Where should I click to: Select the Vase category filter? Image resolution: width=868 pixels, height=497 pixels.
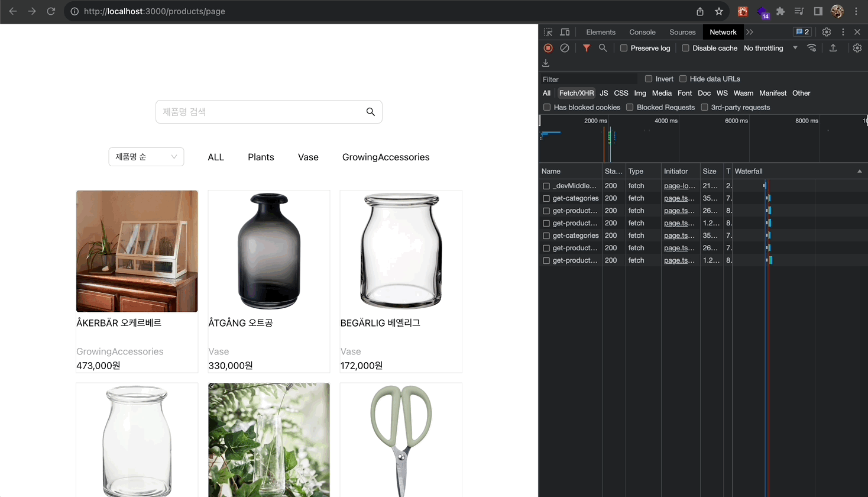click(308, 157)
